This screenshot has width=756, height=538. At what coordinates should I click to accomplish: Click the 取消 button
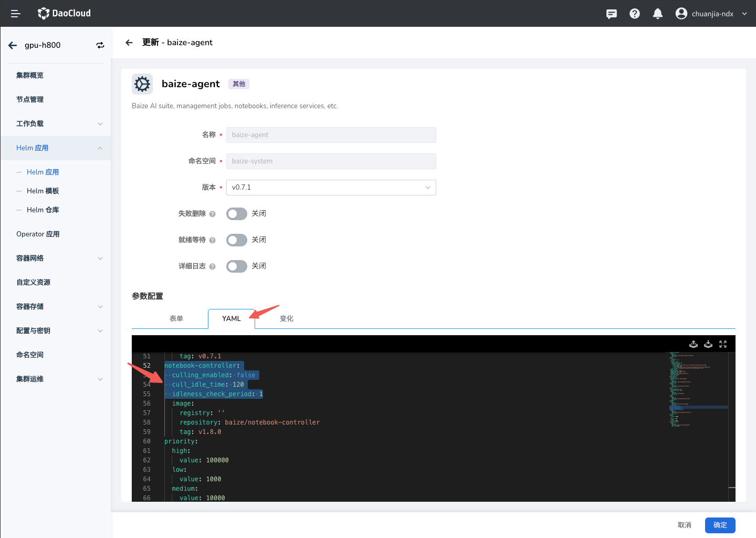coord(684,525)
